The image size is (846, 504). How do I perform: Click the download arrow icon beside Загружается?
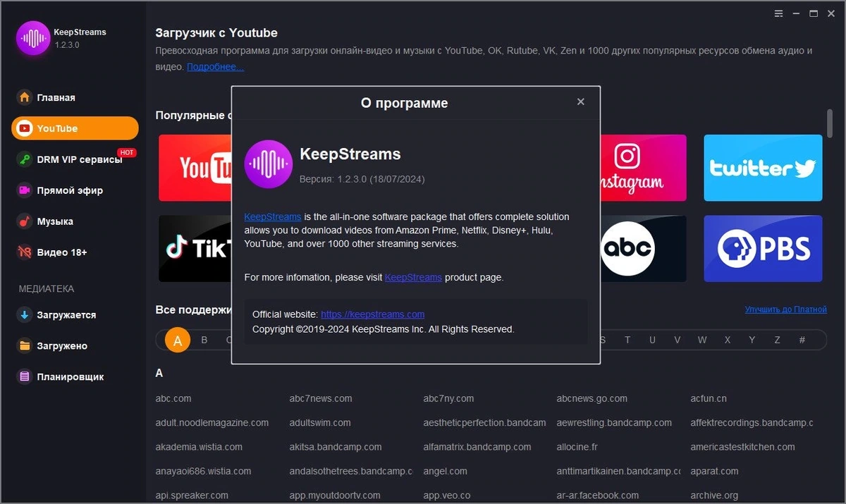tap(25, 315)
